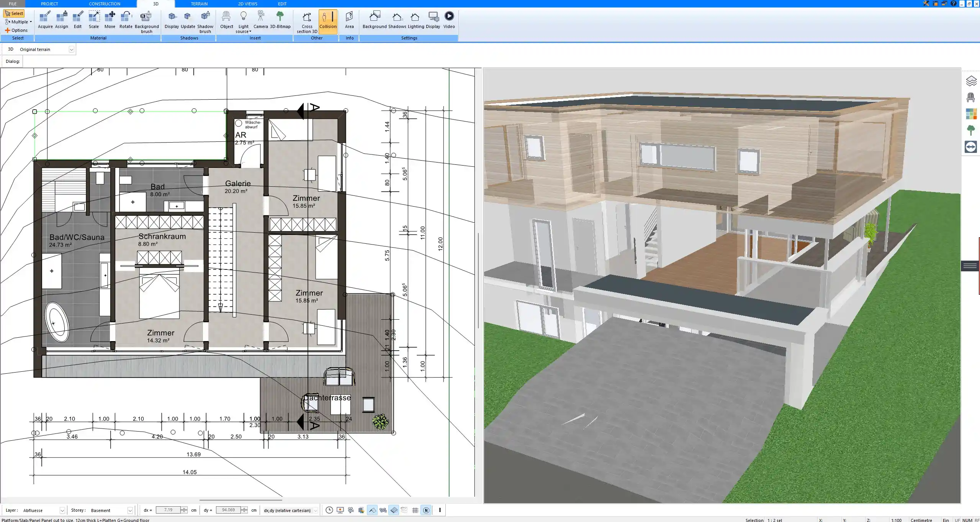Click the Galerie room label
The width and height of the screenshot is (980, 522).
[x=238, y=184]
